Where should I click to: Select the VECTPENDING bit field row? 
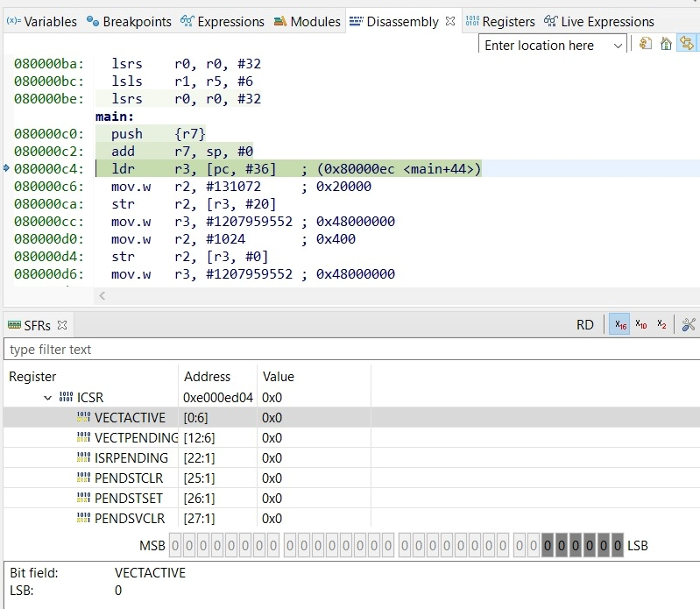(351, 437)
